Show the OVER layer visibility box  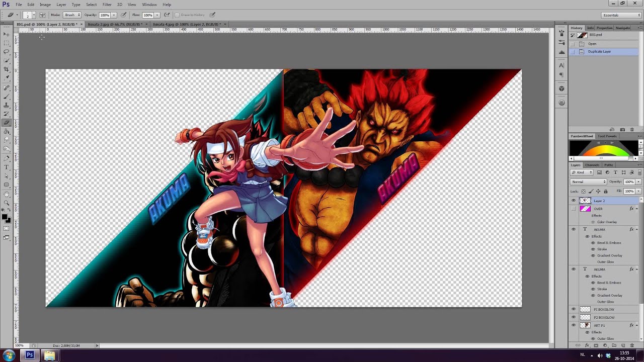pyautogui.click(x=574, y=209)
